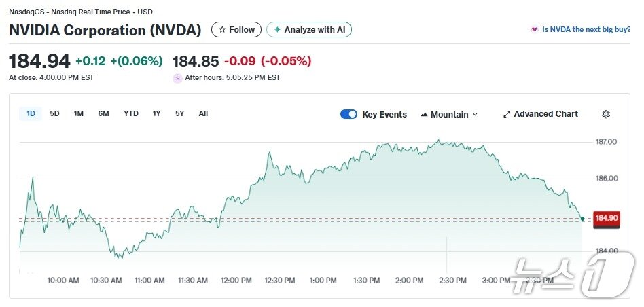Switch chart to YTD range

(130, 113)
